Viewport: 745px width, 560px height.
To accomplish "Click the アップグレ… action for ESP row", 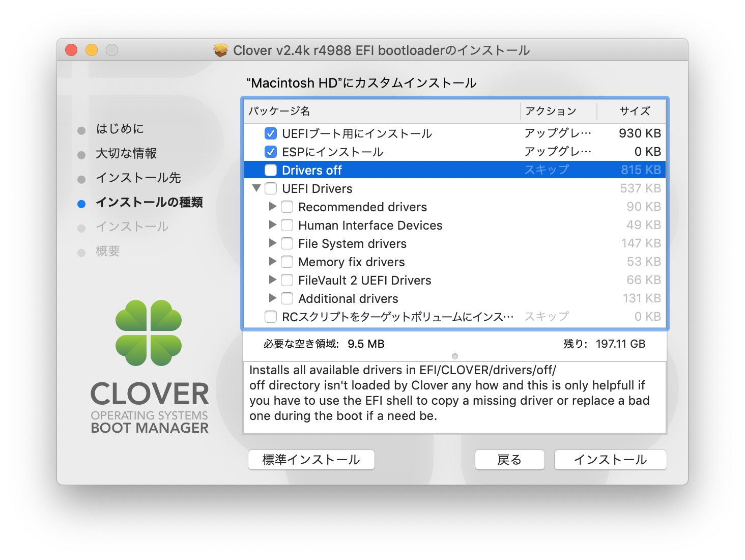I will [x=558, y=152].
